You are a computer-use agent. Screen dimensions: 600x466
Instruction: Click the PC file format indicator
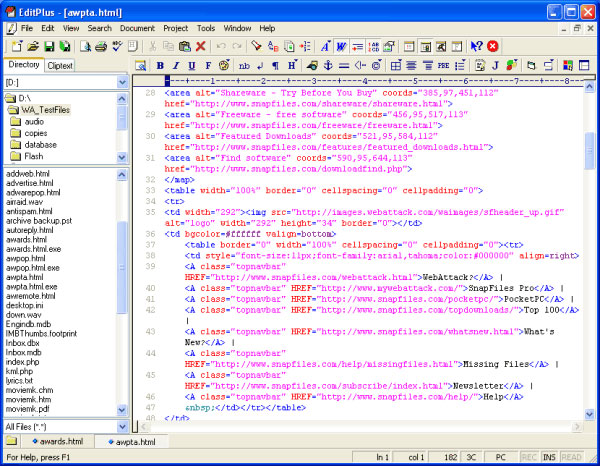[501, 457]
